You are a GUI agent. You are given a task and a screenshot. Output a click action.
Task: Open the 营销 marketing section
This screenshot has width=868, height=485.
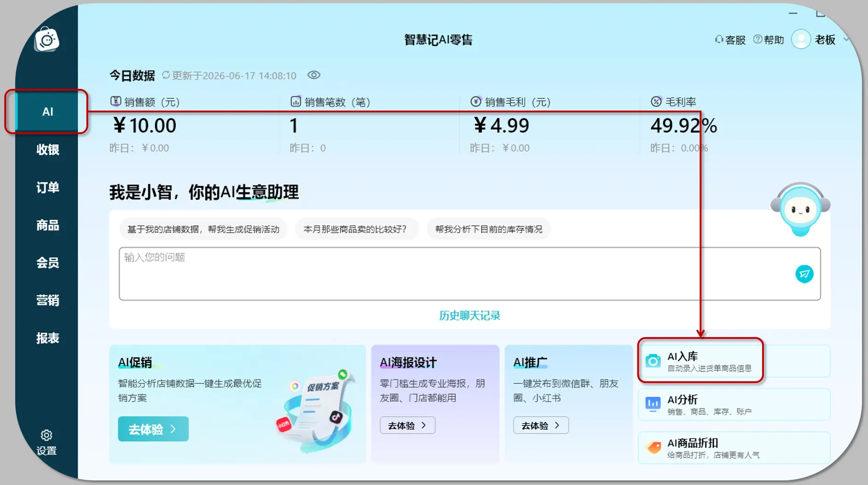[47, 300]
